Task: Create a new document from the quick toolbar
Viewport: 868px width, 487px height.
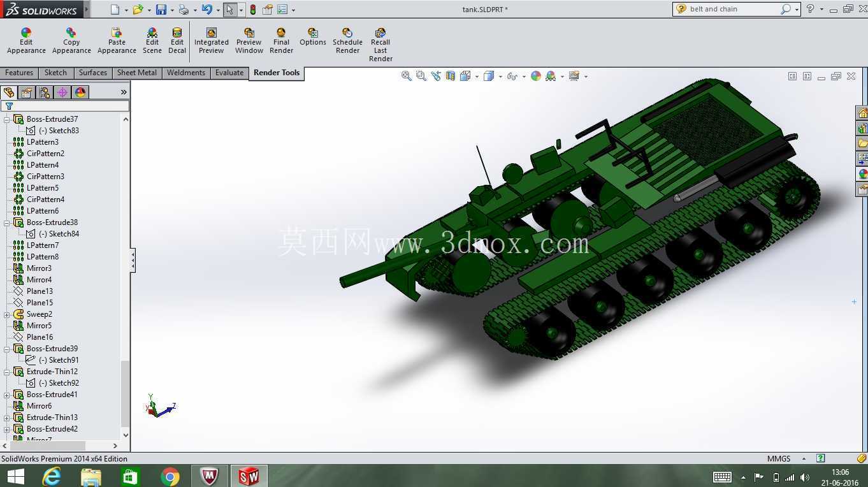Action: point(115,10)
